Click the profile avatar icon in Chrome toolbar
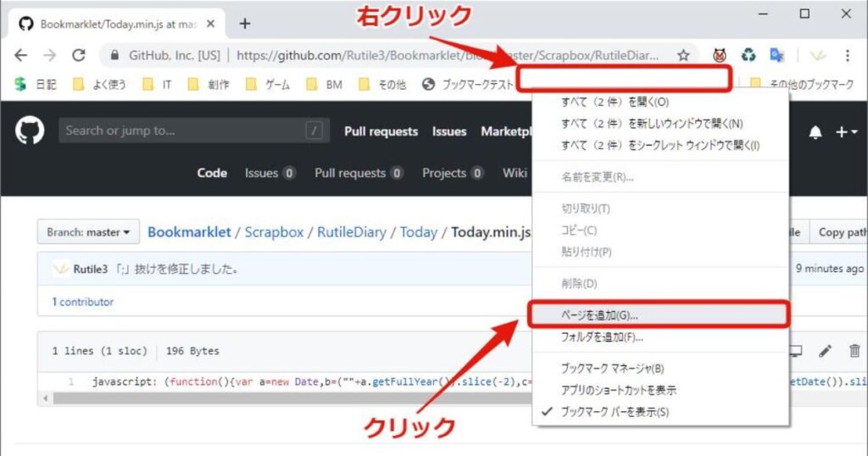Viewport: 868px width, 456px height. point(818,55)
